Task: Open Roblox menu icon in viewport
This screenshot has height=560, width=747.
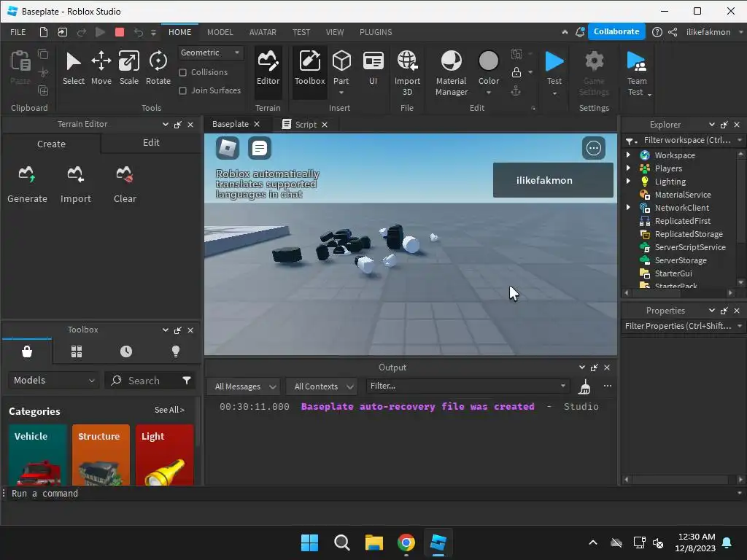Action: point(228,148)
